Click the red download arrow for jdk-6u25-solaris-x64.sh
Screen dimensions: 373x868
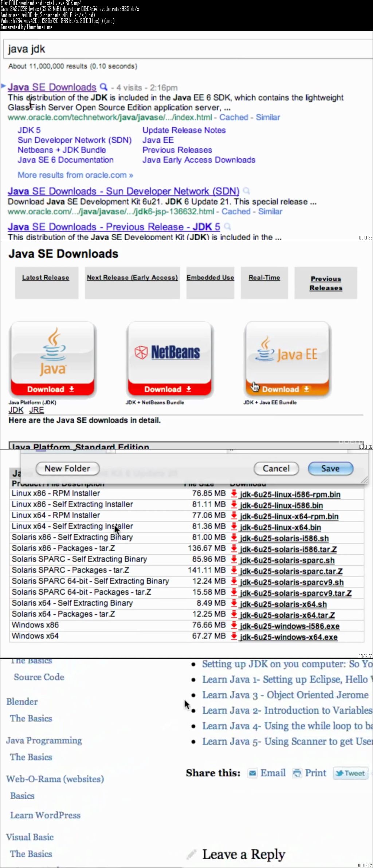[x=234, y=603]
